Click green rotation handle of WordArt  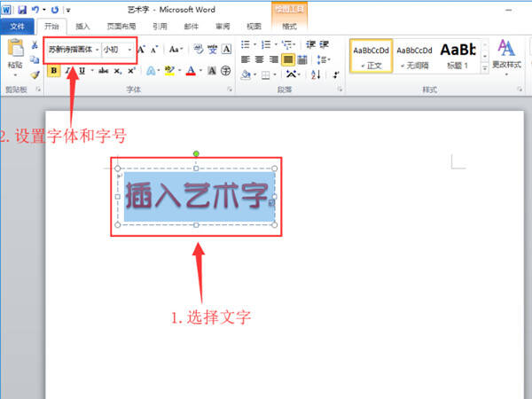click(196, 154)
